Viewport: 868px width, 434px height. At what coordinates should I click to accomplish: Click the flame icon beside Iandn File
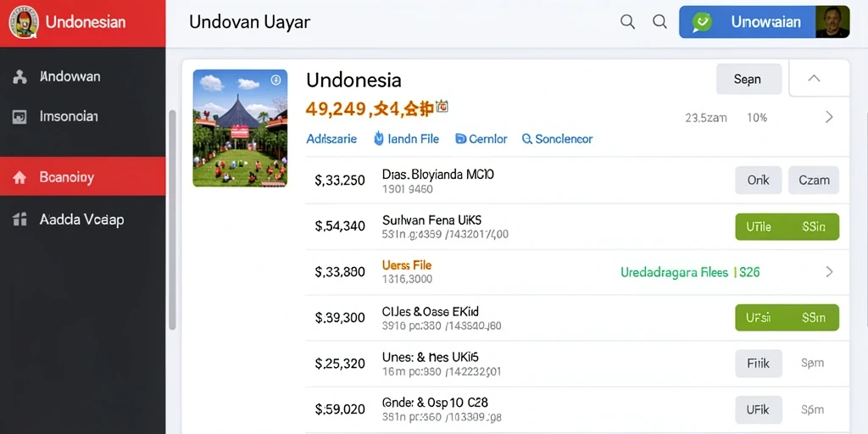pyautogui.click(x=379, y=138)
